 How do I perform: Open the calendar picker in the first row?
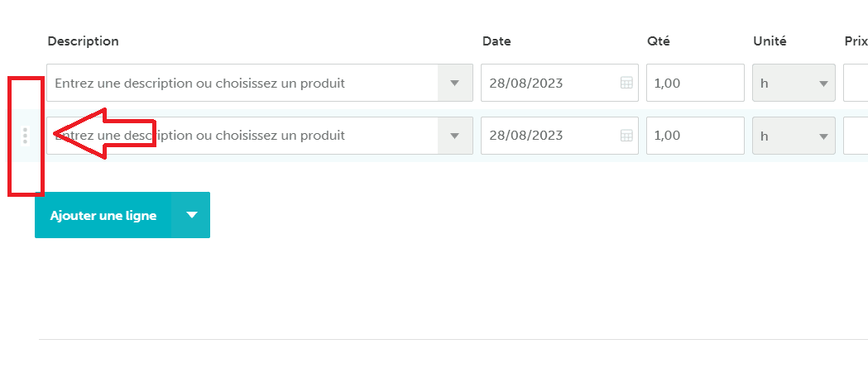point(626,83)
